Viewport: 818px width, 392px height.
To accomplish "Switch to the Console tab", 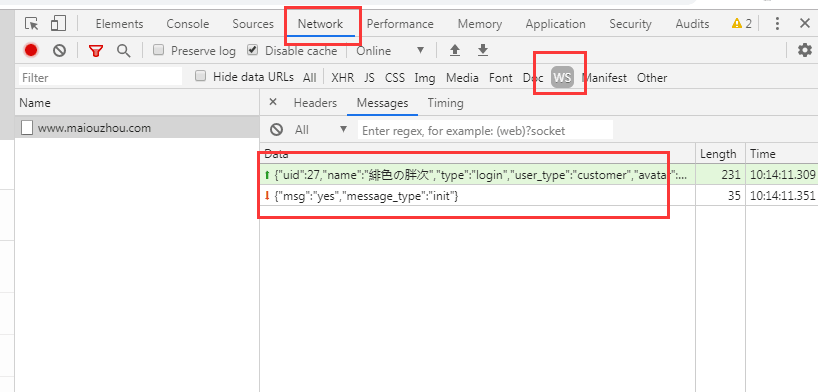I will (188, 24).
